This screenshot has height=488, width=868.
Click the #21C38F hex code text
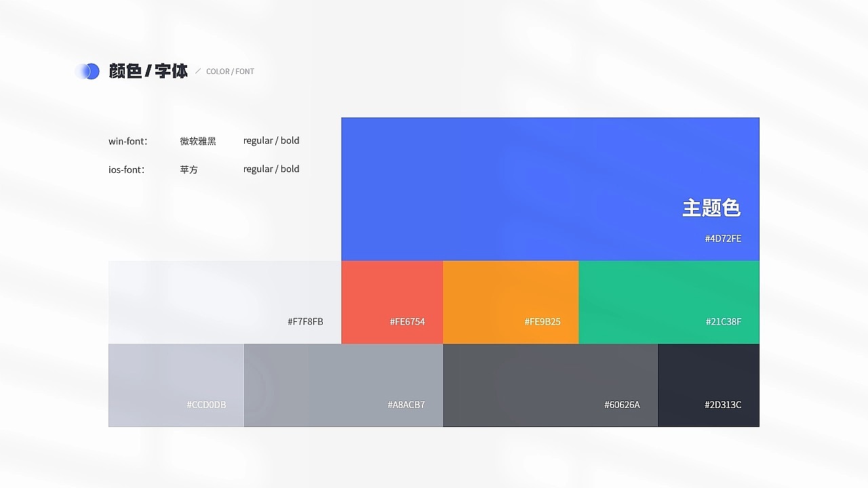click(x=724, y=321)
